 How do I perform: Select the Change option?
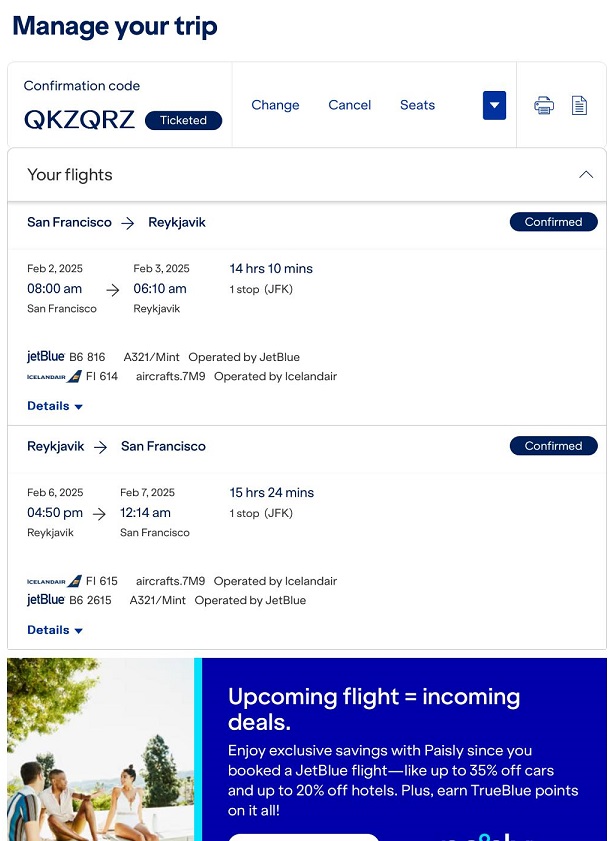click(275, 105)
